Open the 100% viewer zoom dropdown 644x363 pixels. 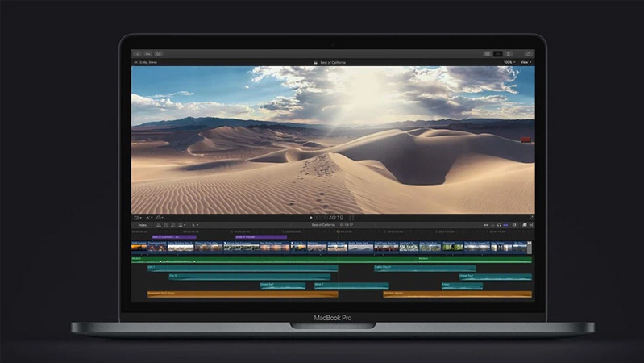pos(509,62)
